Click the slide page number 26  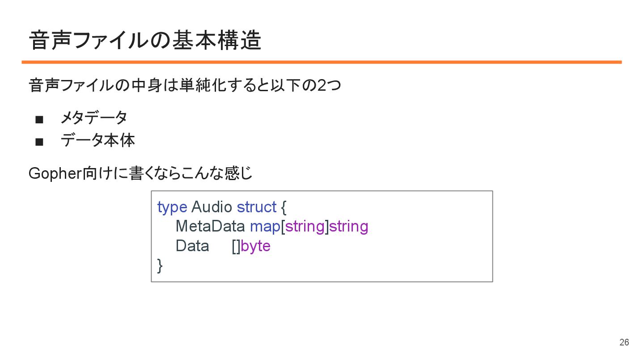click(624, 342)
